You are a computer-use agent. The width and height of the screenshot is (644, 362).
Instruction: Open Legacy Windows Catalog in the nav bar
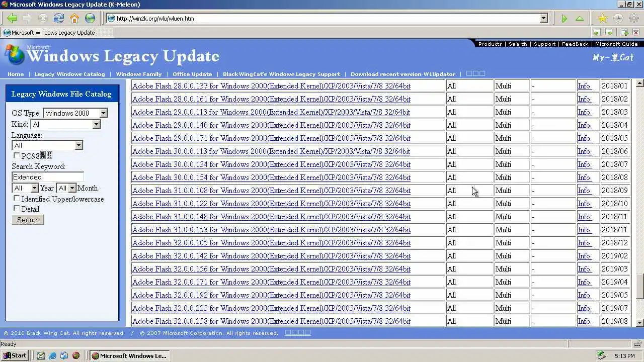pos(69,74)
